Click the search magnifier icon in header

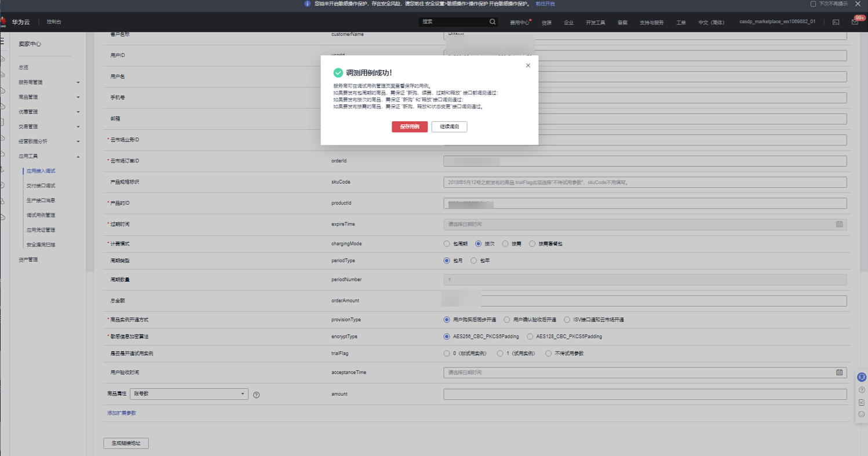(x=493, y=22)
